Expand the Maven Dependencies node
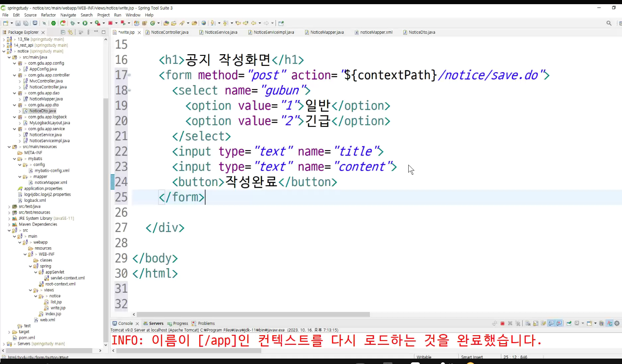Image resolution: width=622 pixels, height=364 pixels. point(9,224)
